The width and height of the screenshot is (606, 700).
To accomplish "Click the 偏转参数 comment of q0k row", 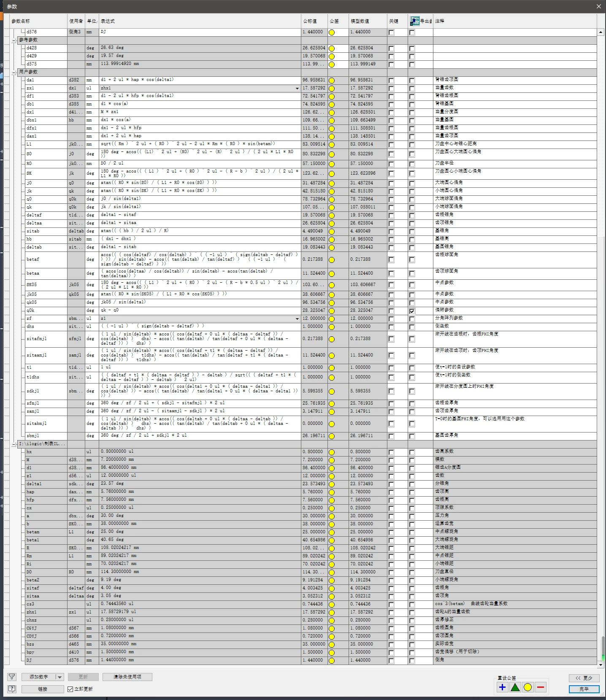I will click(444, 310).
